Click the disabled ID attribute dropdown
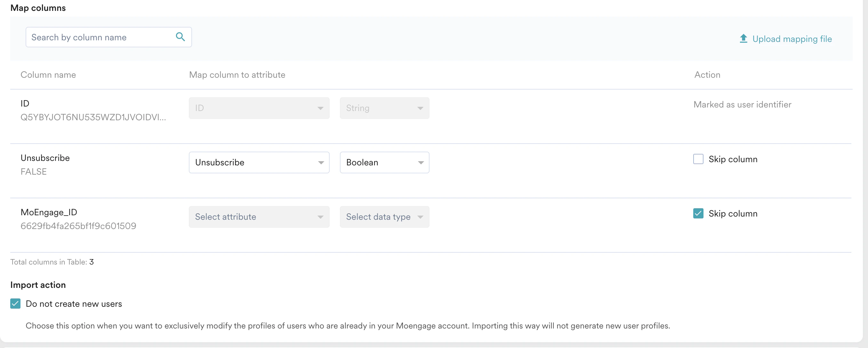 pyautogui.click(x=259, y=108)
